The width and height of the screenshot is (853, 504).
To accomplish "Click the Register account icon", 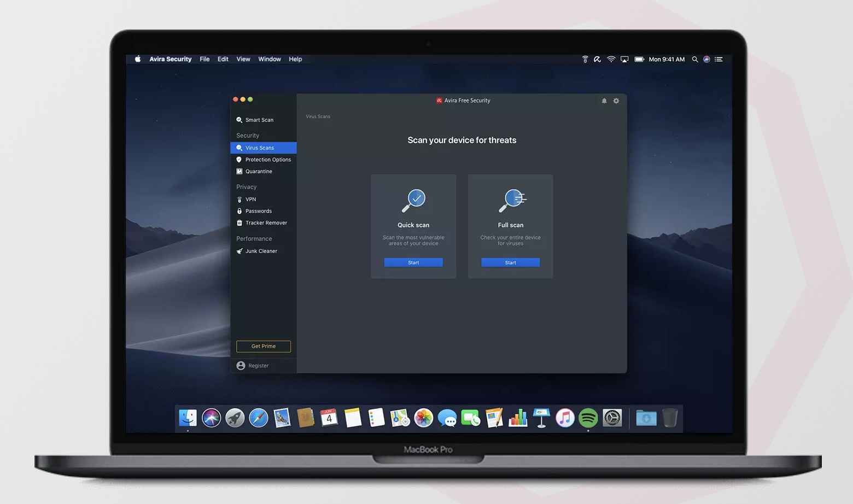I will click(241, 366).
